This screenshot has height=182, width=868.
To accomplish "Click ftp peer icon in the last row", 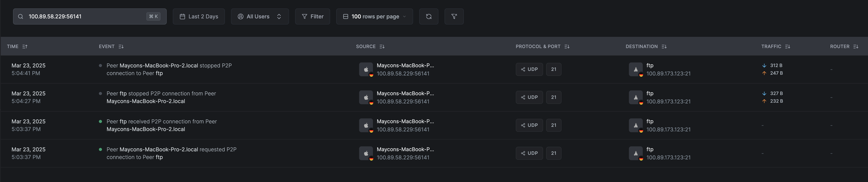I will tap(635, 153).
